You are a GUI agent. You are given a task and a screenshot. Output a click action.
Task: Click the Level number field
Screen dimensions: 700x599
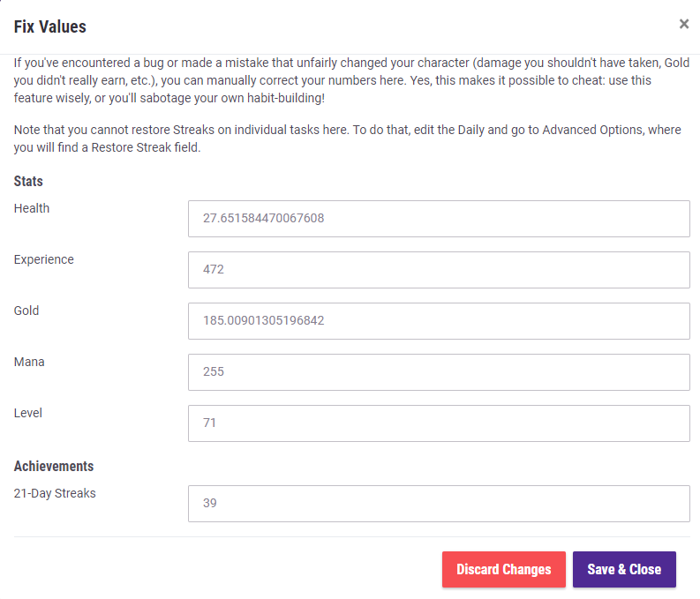click(x=439, y=423)
